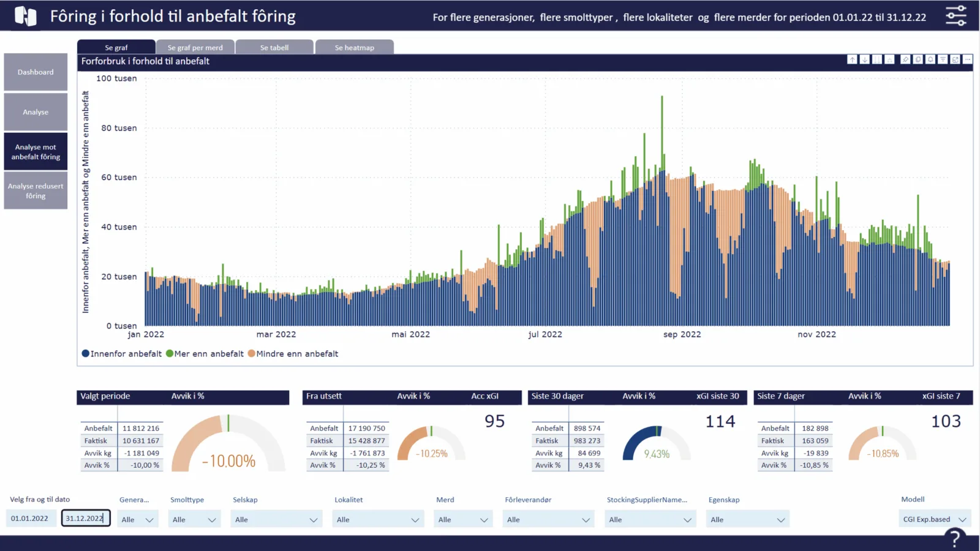Go to the Dashboard page
The height and width of the screenshot is (551, 980).
point(36,72)
